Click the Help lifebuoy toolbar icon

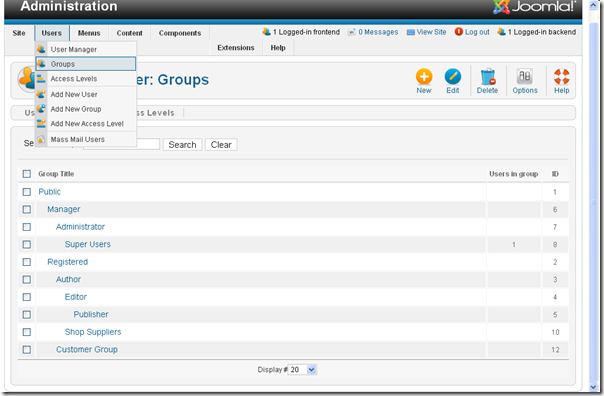click(562, 77)
